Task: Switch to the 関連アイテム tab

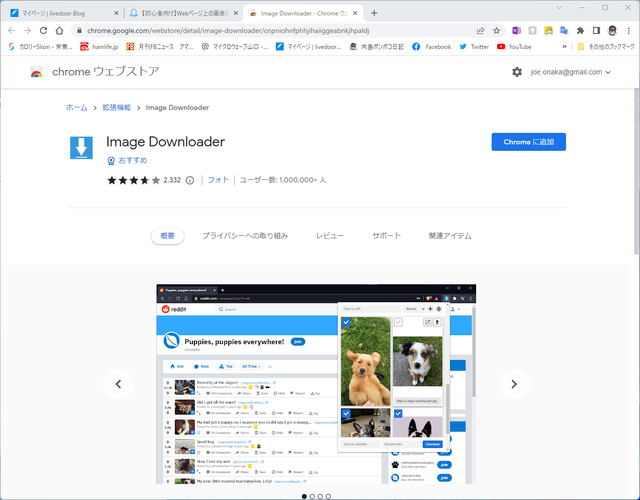Action: pyautogui.click(x=450, y=236)
